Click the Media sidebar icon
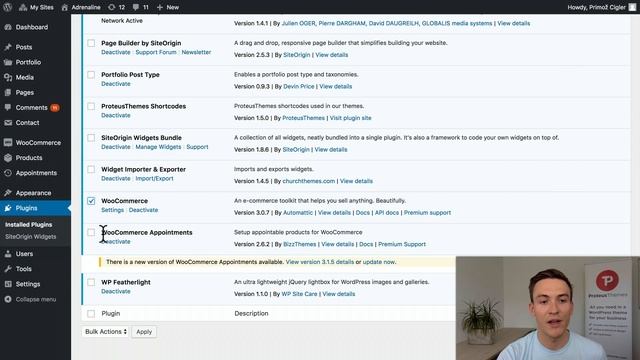 click(x=8, y=78)
